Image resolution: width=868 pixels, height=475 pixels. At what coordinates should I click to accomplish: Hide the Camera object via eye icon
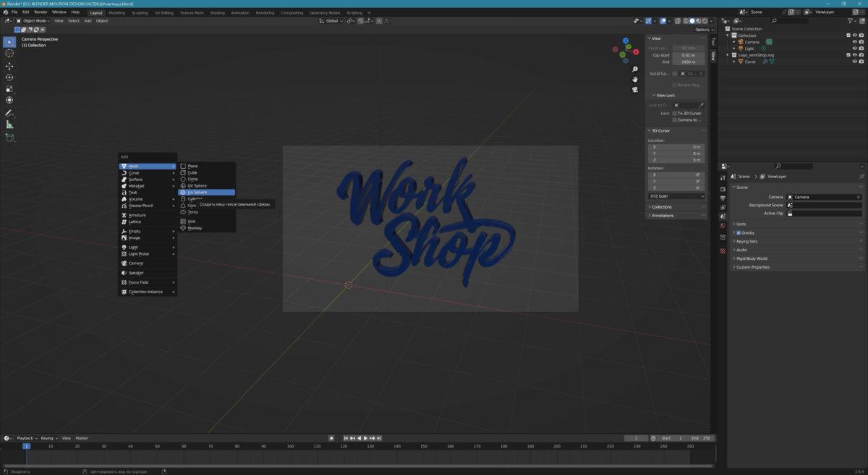tap(854, 42)
